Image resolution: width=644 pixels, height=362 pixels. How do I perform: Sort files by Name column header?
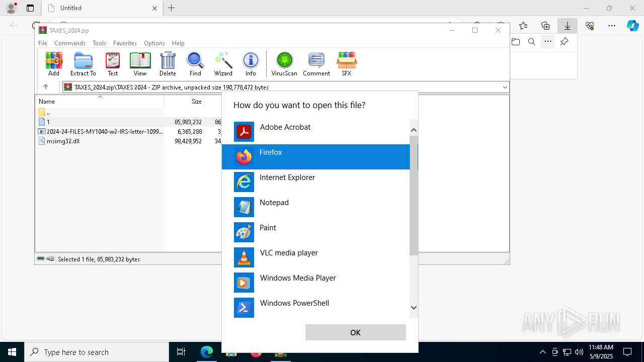click(x=100, y=102)
